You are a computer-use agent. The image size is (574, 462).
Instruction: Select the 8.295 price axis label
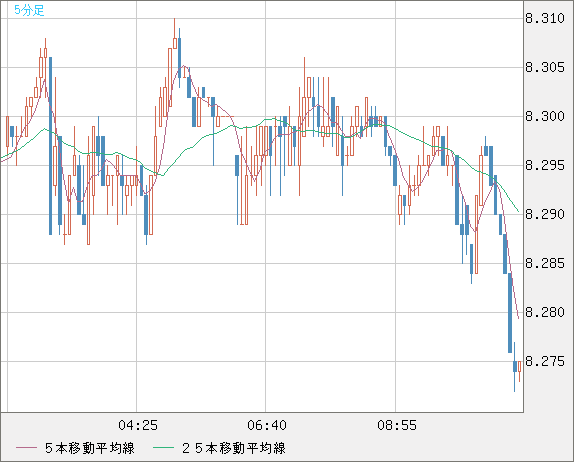[545, 165]
